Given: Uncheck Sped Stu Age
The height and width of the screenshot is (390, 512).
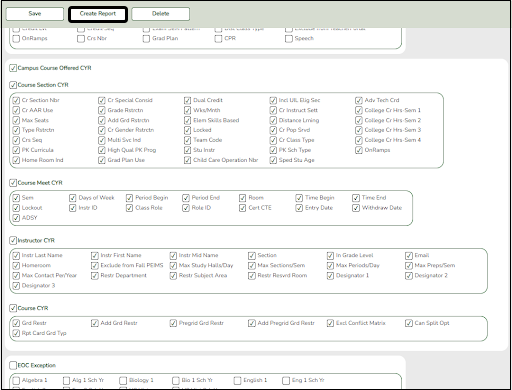Looking at the screenshot, I should pyautogui.click(x=273, y=160).
